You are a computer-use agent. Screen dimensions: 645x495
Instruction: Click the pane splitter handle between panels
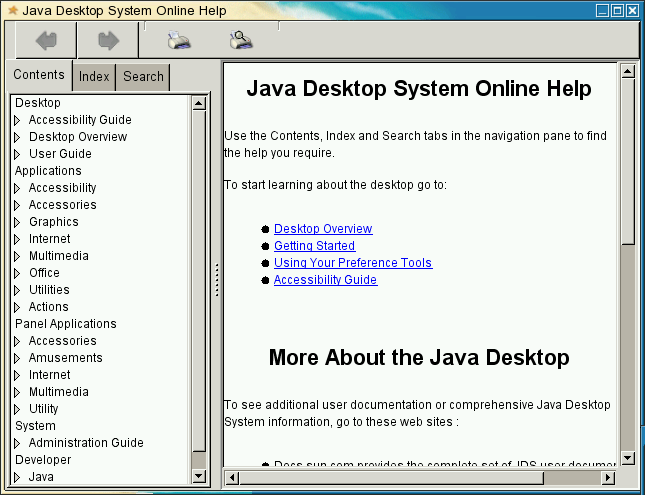[216, 280]
